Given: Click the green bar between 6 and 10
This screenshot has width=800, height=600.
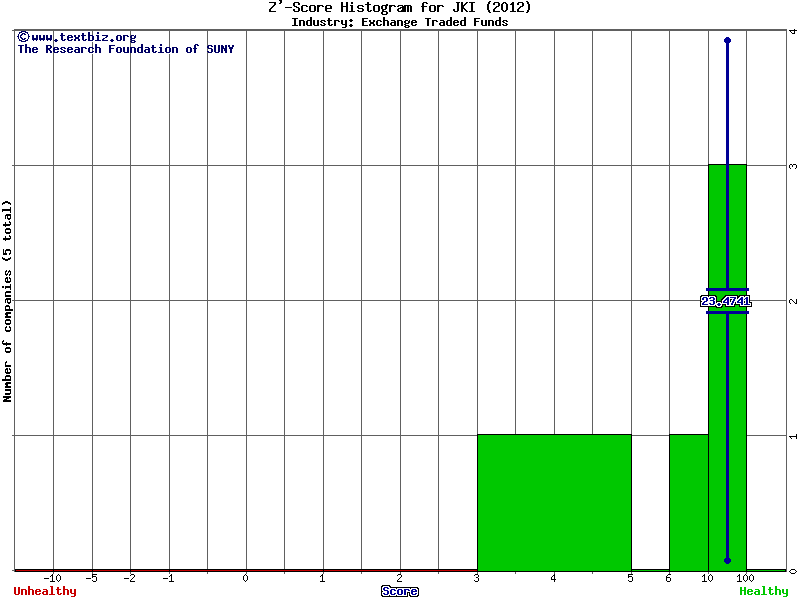Looking at the screenshot, I should coord(689,503).
